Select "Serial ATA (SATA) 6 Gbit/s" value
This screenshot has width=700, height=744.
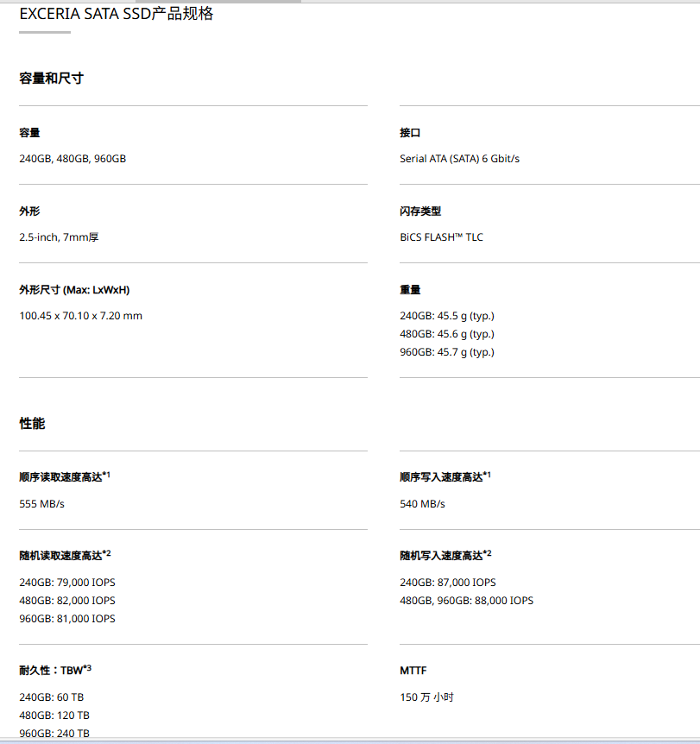(459, 159)
